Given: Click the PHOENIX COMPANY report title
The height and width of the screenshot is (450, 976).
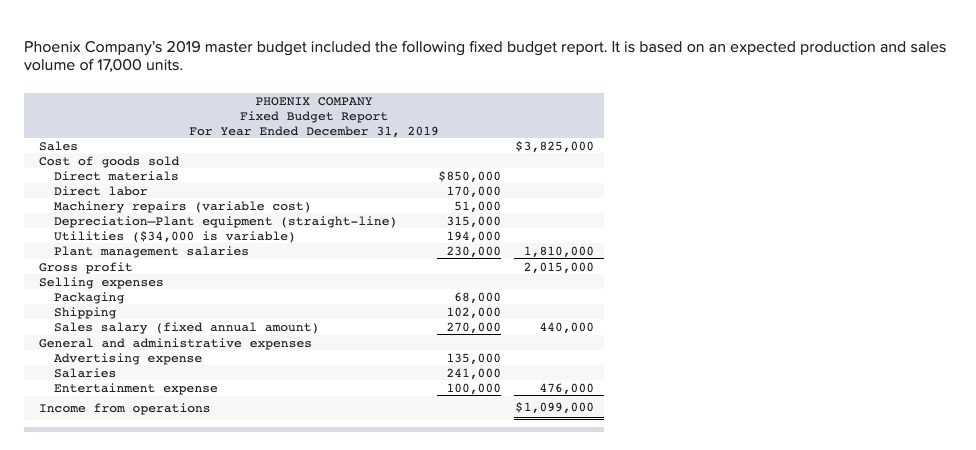Looking at the screenshot, I should coord(314,101).
